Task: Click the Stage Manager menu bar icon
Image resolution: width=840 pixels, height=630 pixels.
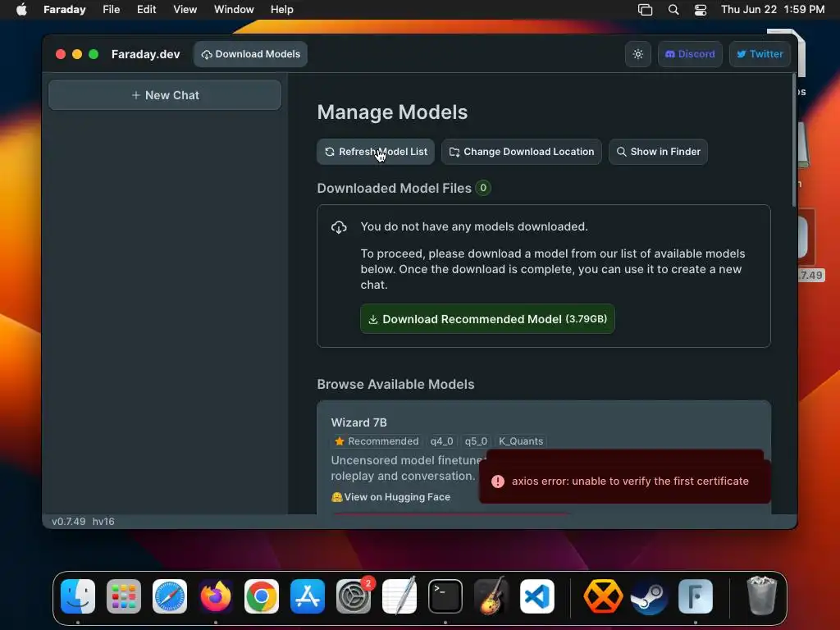Action: point(645,10)
